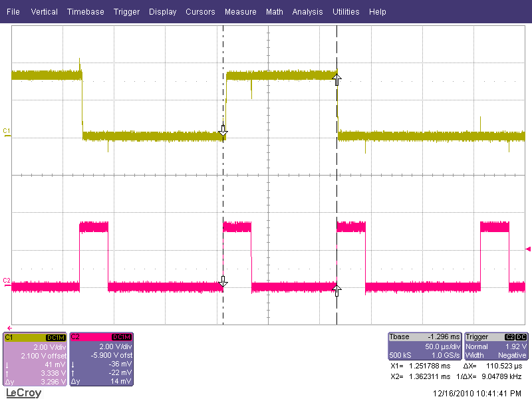Viewport: 532px width, 399px height.
Task: Click the C2 Δy 14 mV value
Action: [x=120, y=381]
